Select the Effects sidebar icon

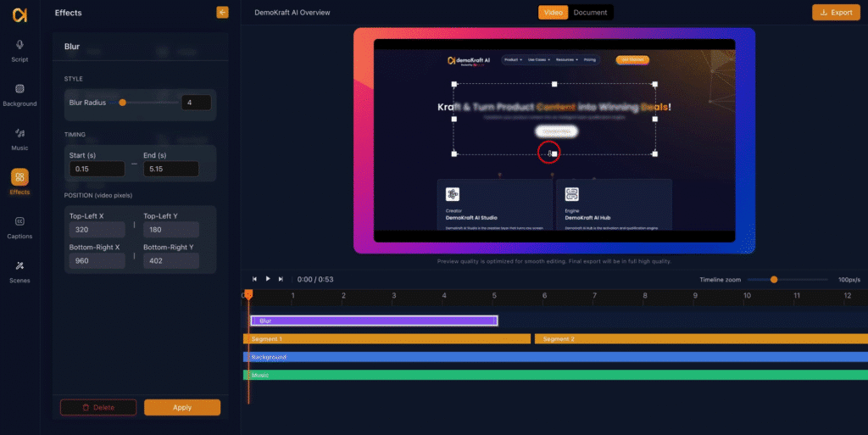19,181
